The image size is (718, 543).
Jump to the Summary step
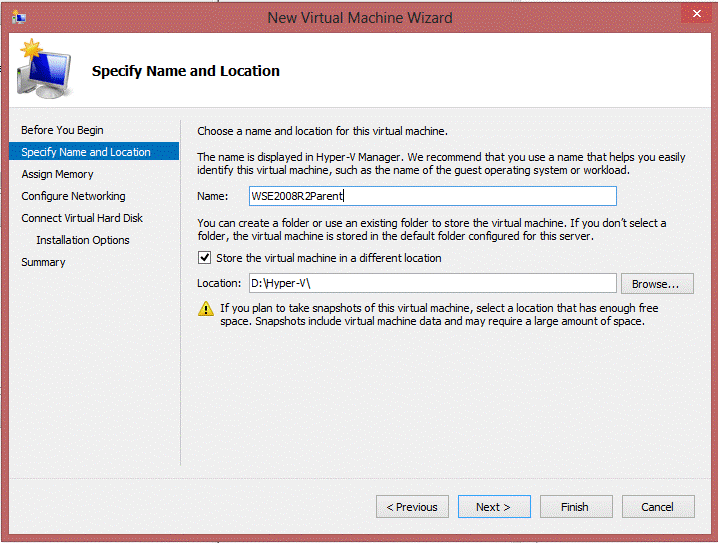[44, 262]
